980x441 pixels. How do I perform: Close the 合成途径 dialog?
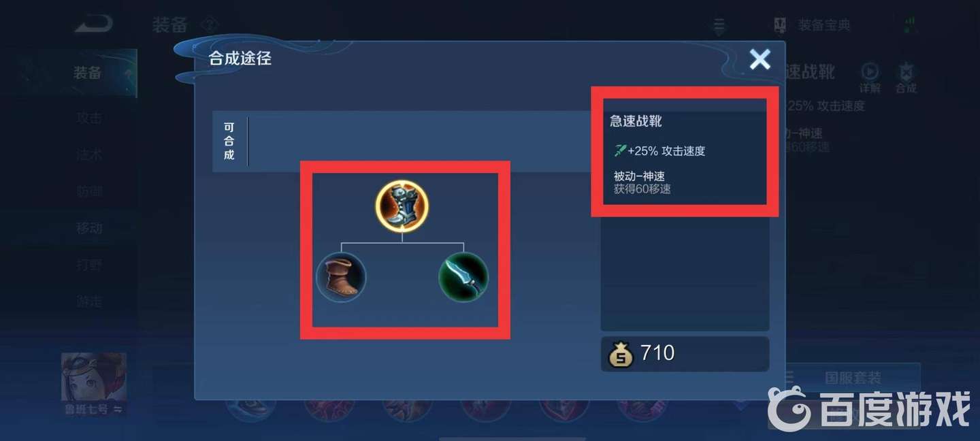click(760, 60)
